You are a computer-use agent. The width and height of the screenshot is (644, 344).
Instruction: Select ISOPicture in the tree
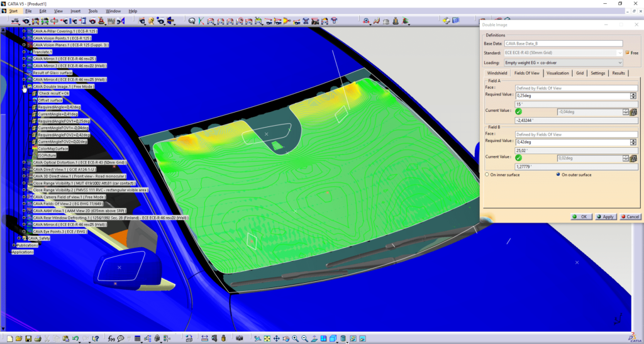(47, 155)
